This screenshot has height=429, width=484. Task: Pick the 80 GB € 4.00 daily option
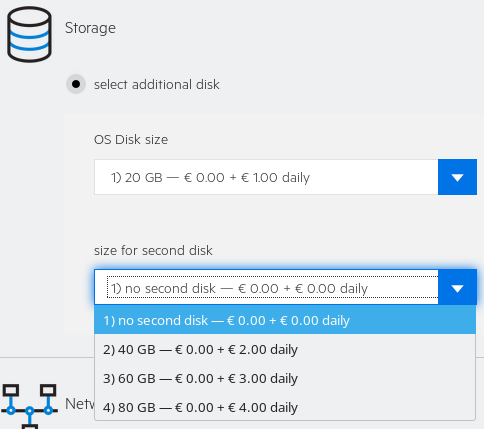click(285, 407)
